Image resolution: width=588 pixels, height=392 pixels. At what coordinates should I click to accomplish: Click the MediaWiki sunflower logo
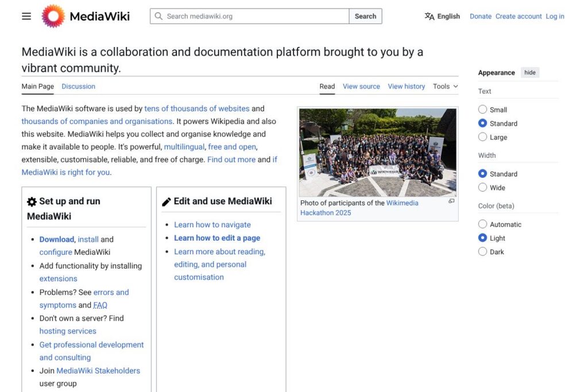click(x=53, y=16)
